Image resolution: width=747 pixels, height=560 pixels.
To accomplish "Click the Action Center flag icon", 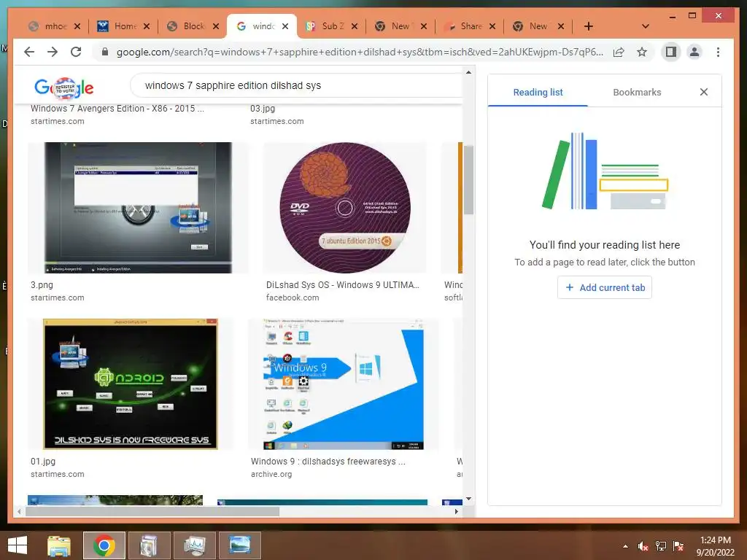I will 678,546.
